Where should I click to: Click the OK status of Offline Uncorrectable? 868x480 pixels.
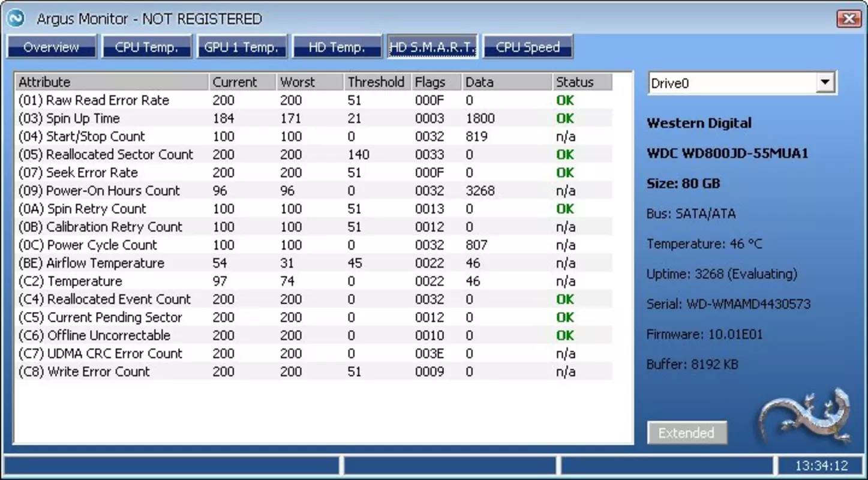click(x=565, y=335)
